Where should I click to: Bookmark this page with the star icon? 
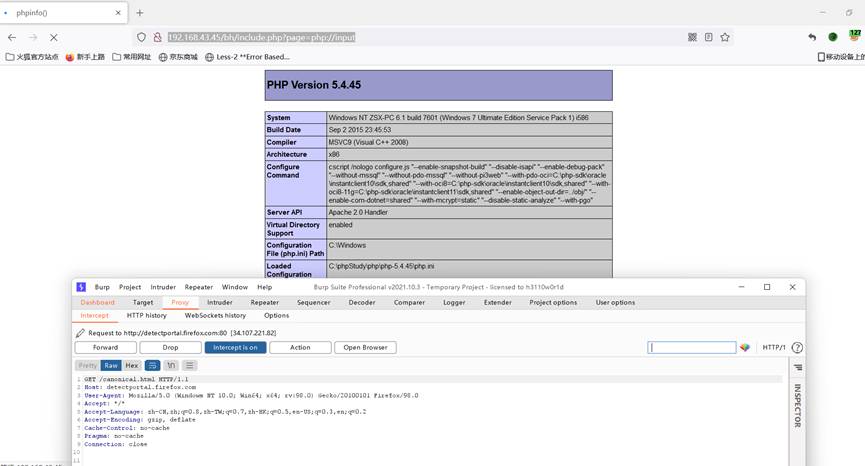pos(725,38)
